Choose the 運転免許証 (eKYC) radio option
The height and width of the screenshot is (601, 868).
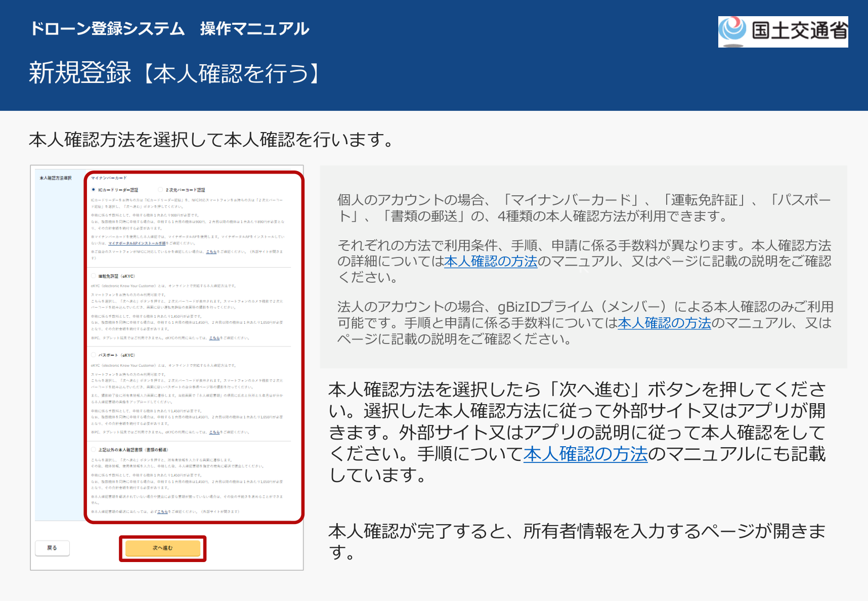94,276
